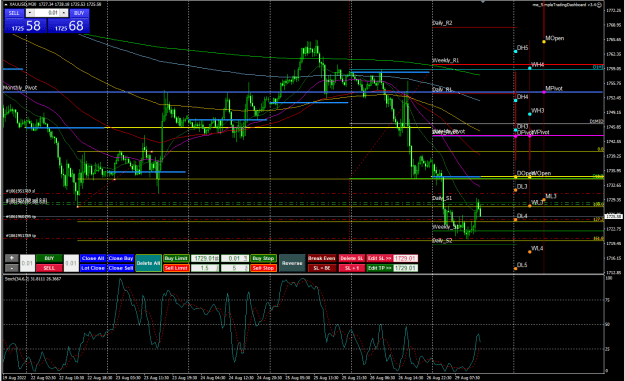
Task: Click the field showing 1.5
Action: click(x=205, y=268)
